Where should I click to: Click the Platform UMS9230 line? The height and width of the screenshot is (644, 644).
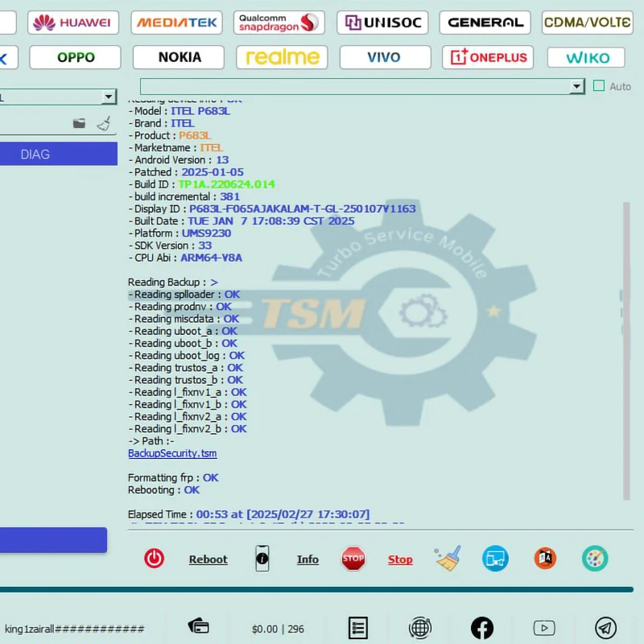click(x=180, y=233)
